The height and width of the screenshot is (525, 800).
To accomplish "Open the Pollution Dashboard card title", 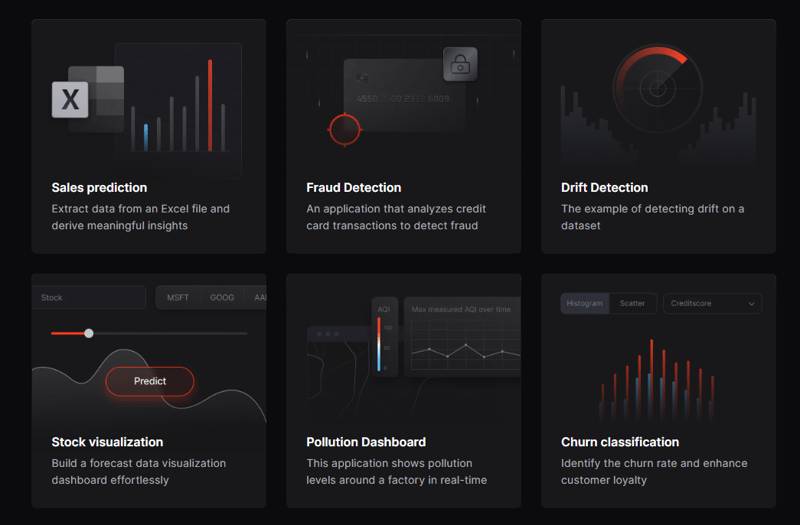I will tap(366, 442).
